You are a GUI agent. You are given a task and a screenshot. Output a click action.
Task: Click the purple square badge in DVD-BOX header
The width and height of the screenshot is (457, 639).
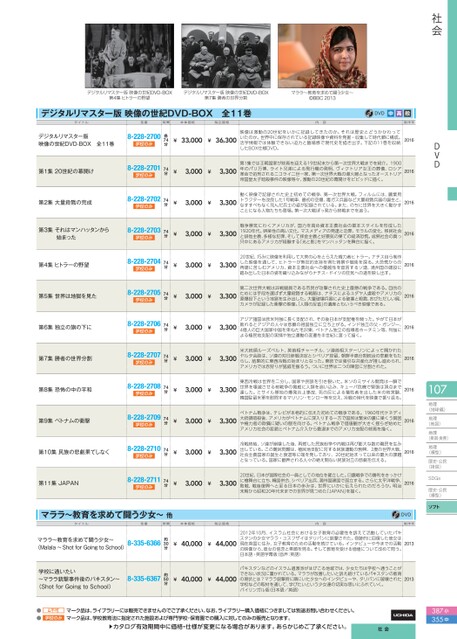[x=399, y=113]
